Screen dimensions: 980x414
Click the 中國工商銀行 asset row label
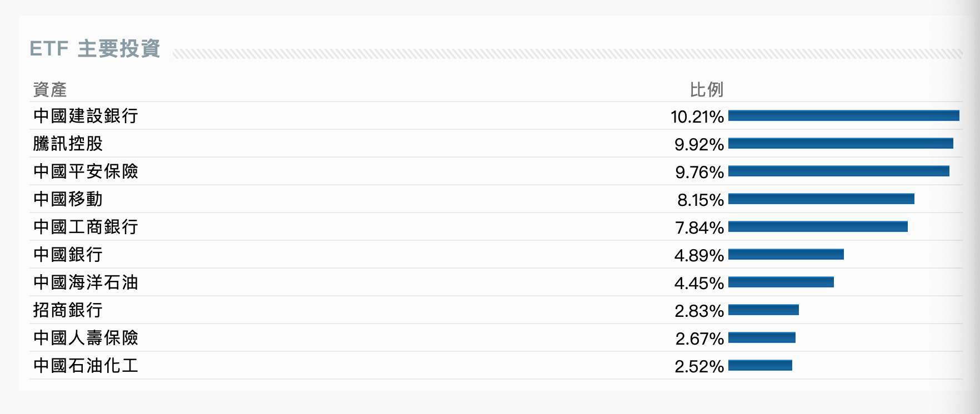(x=86, y=227)
